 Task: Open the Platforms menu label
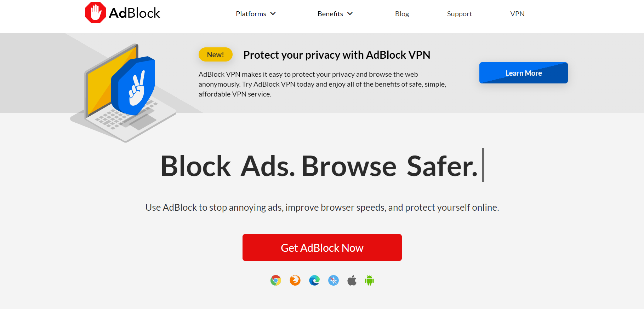[x=251, y=14]
